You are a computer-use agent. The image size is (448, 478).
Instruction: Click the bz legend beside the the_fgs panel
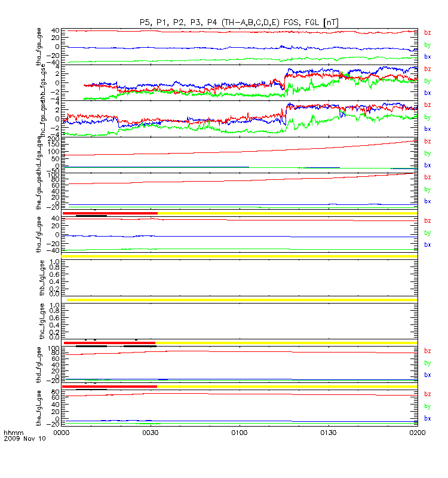coord(428,177)
